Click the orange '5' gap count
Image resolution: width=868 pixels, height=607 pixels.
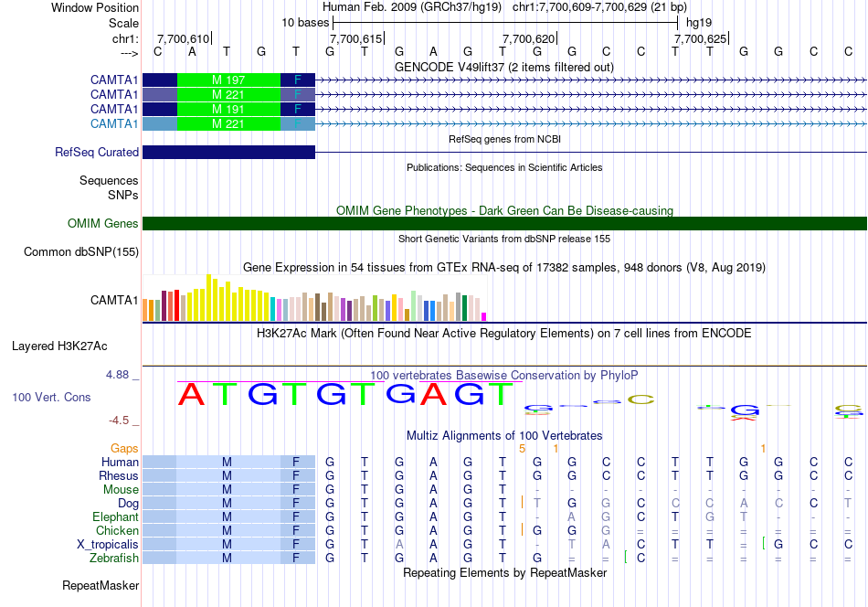(522, 449)
